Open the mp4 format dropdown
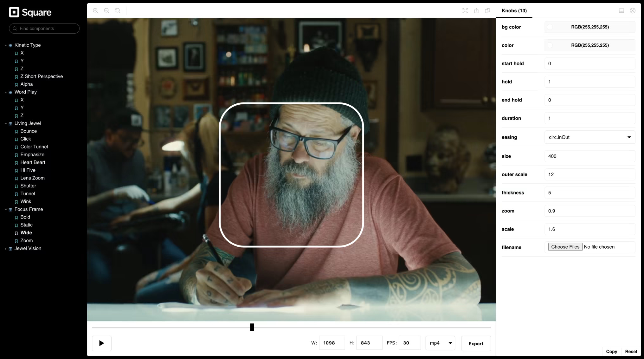This screenshot has height=359, width=644. pyautogui.click(x=440, y=343)
